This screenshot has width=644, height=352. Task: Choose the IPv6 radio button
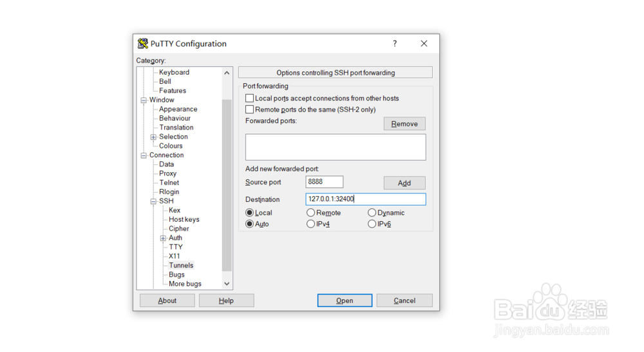(x=372, y=224)
